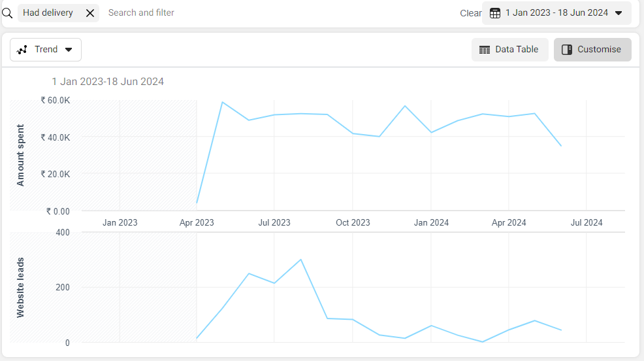The height and width of the screenshot is (361, 644).
Task: Click the search magnifier icon
Action: 8,13
